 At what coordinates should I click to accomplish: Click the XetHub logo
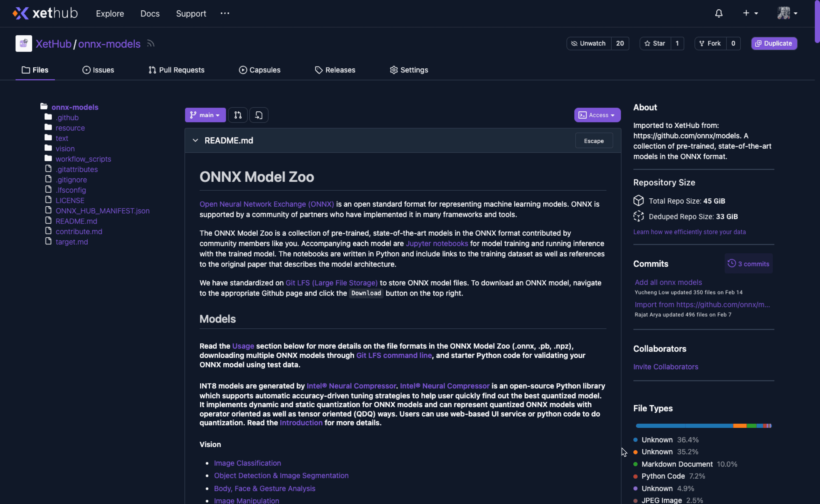[45, 13]
